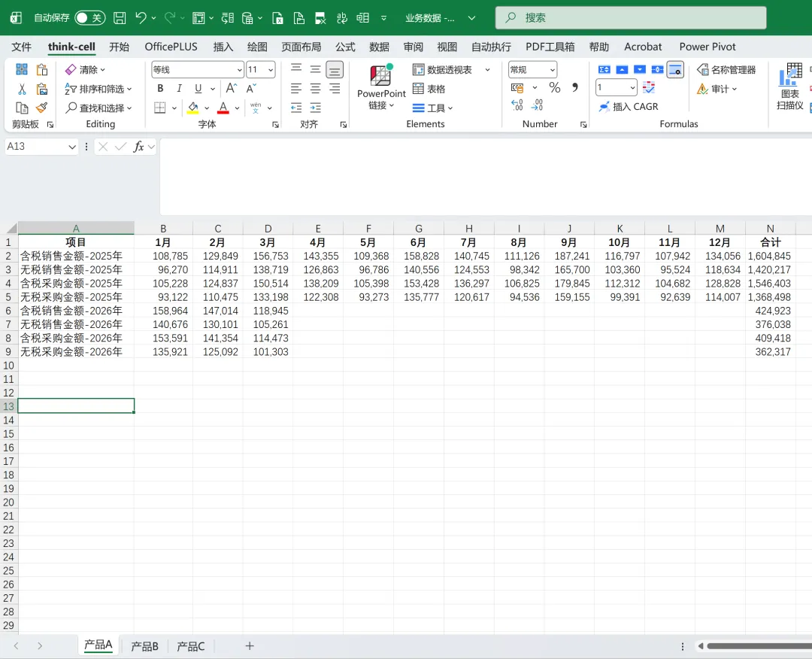Toggle bottom vertical alignment

click(335, 69)
